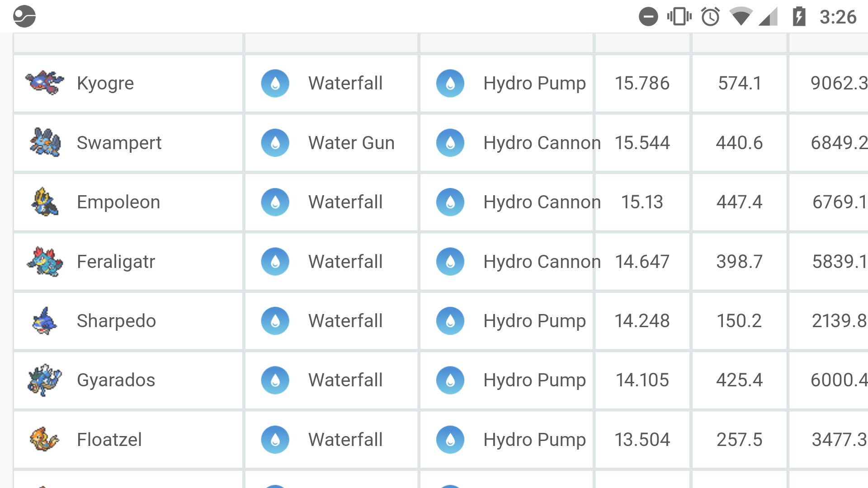Click the 150.2 value in Sharpedo row
The width and height of the screenshot is (868, 488).
[x=740, y=321]
